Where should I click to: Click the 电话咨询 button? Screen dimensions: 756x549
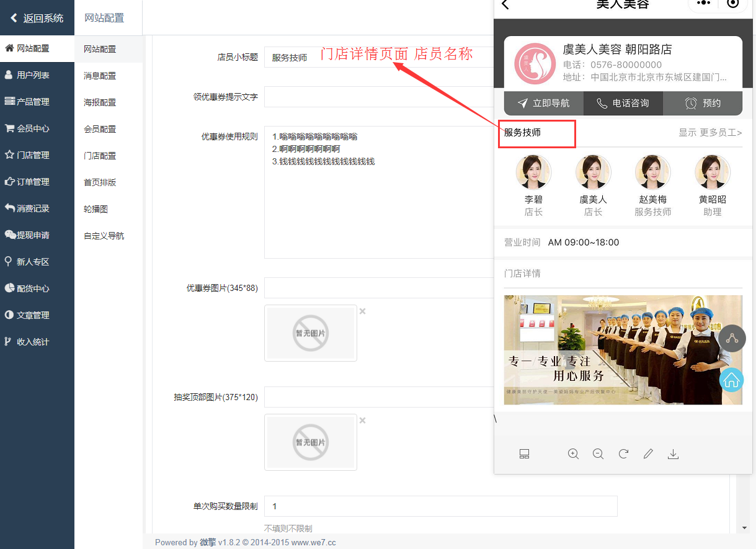click(623, 103)
